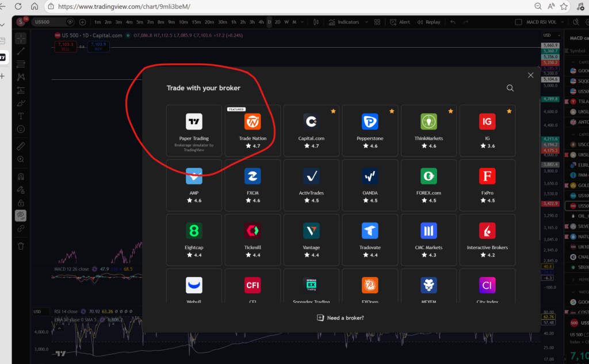Click the browser address bar URL

click(x=124, y=6)
